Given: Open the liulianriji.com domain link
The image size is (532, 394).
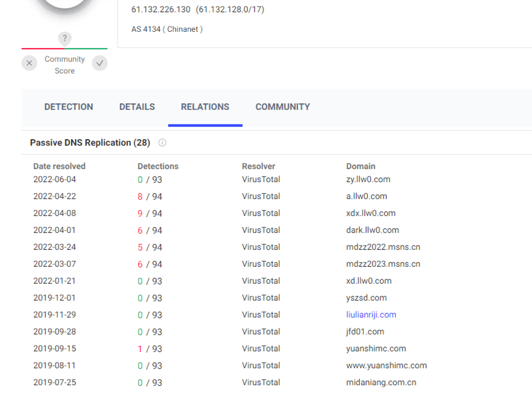Looking at the screenshot, I should tap(371, 315).
